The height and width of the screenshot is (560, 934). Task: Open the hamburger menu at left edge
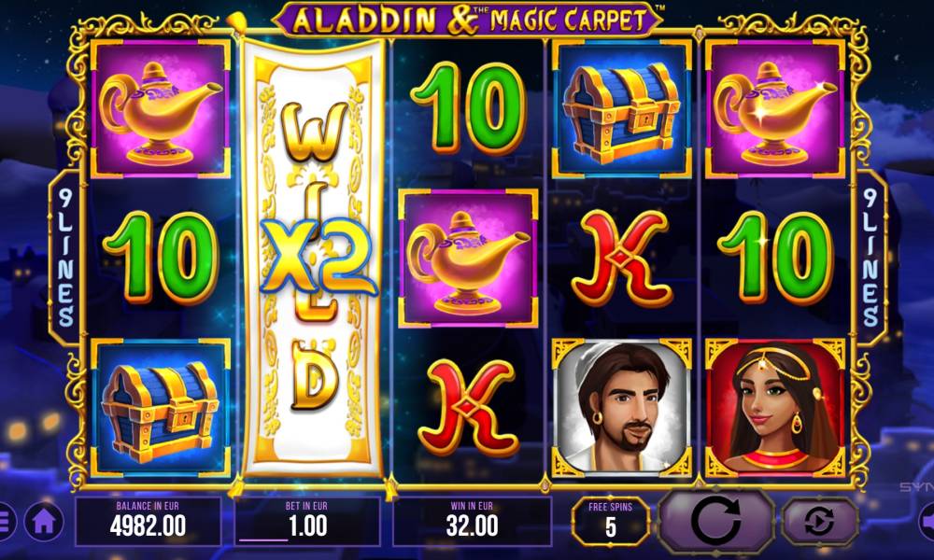click(5, 522)
